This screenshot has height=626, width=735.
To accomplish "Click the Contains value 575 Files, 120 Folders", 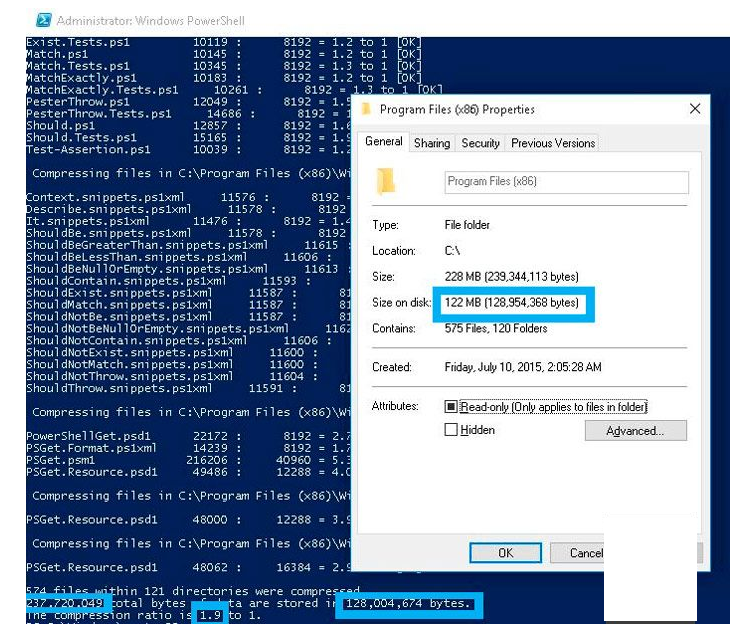I will tap(495, 329).
